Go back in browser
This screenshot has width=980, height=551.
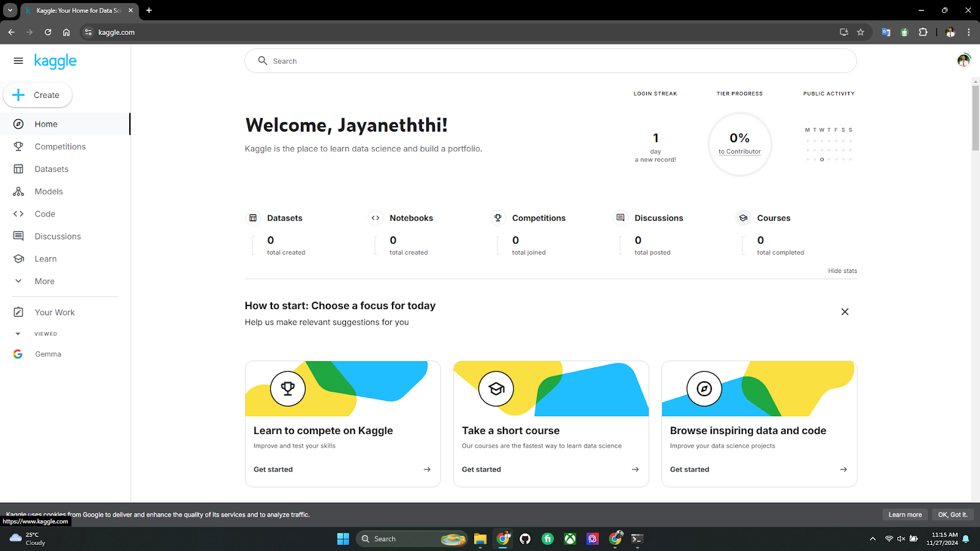click(x=11, y=32)
